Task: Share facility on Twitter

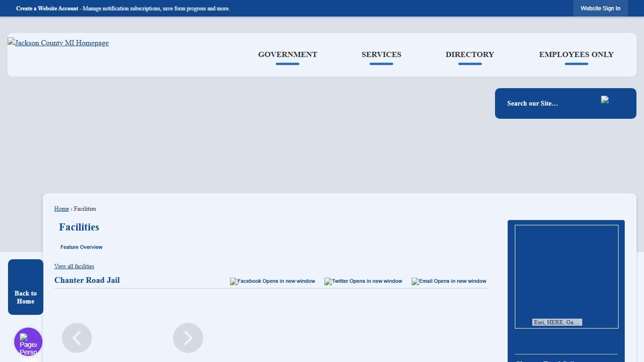Action: click(x=363, y=281)
